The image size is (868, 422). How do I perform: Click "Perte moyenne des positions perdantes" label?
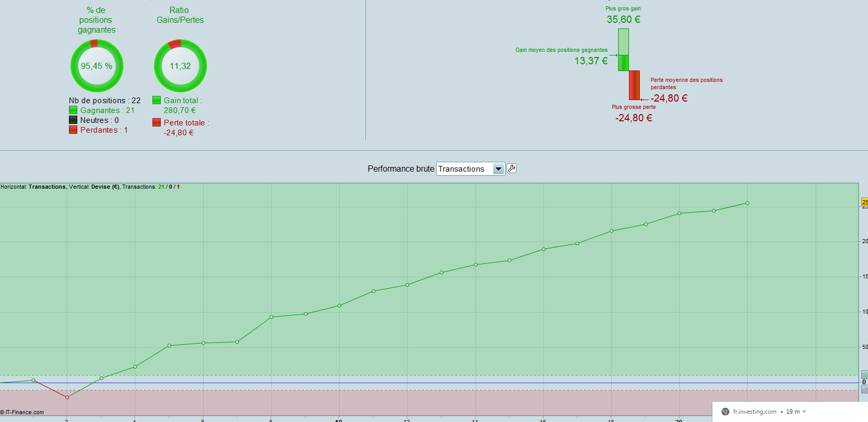pyautogui.click(x=687, y=83)
